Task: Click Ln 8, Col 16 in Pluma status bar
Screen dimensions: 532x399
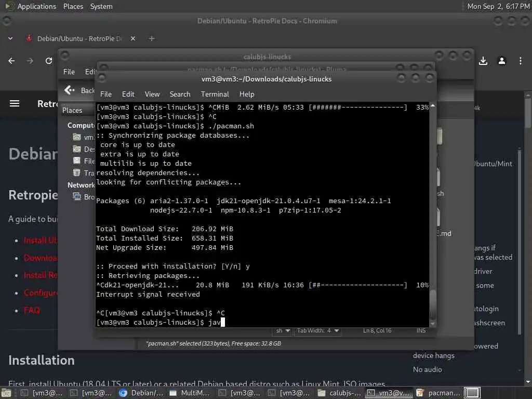Action: tap(377, 330)
